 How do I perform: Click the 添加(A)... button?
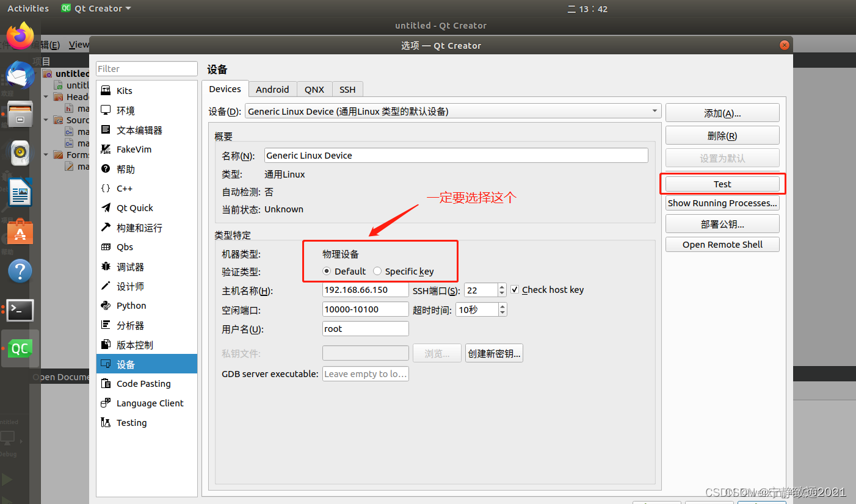coord(722,113)
